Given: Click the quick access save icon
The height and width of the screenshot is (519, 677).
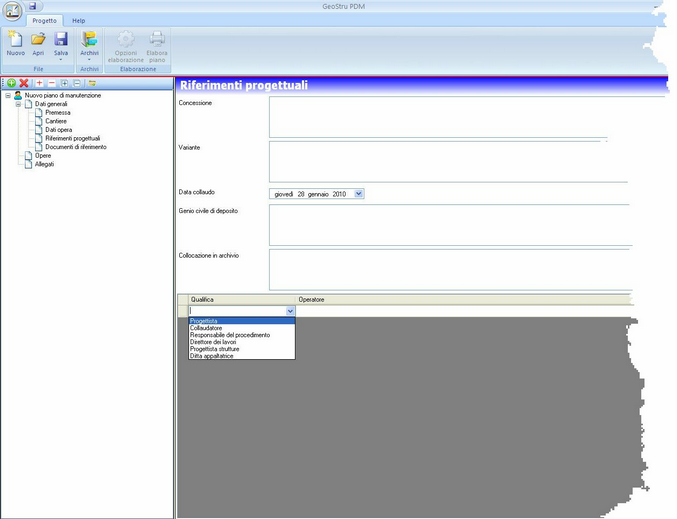Looking at the screenshot, I should point(32,6).
